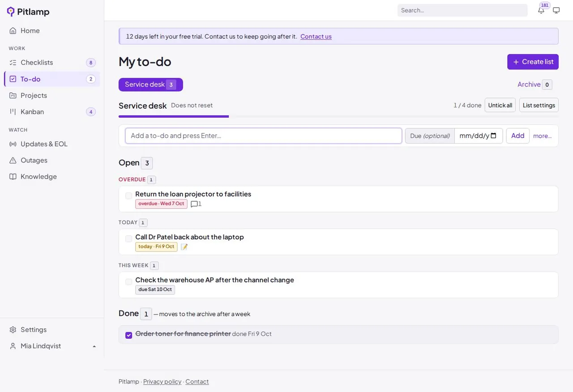Follow the Contact us link in the trial banner

click(x=316, y=36)
